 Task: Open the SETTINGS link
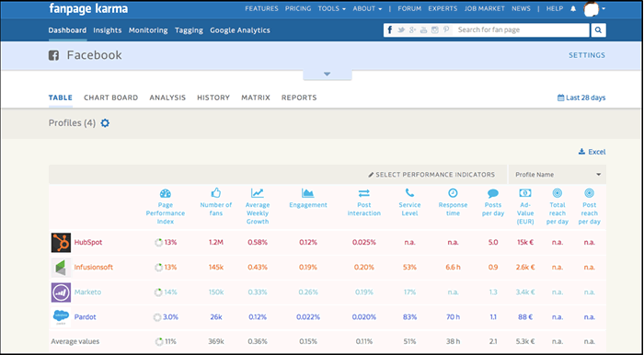pyautogui.click(x=587, y=55)
